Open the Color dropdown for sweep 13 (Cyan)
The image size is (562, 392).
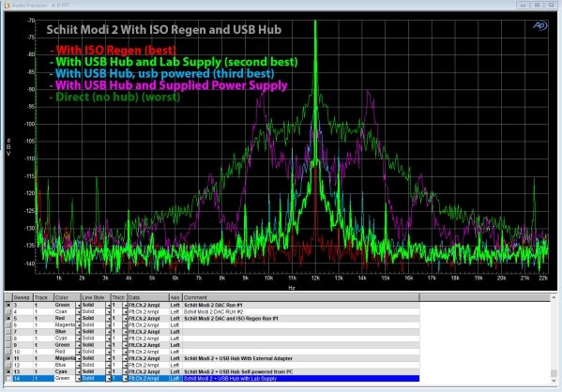click(78, 371)
